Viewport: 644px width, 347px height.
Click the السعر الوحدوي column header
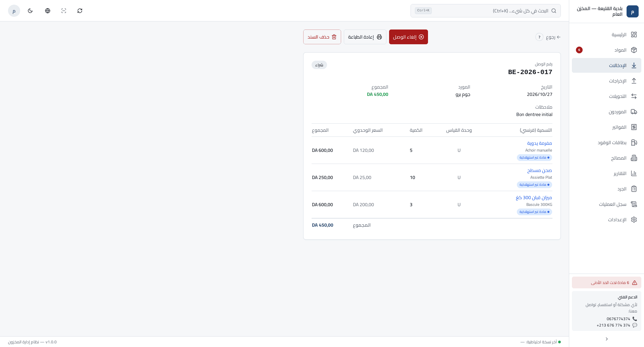[368, 130]
